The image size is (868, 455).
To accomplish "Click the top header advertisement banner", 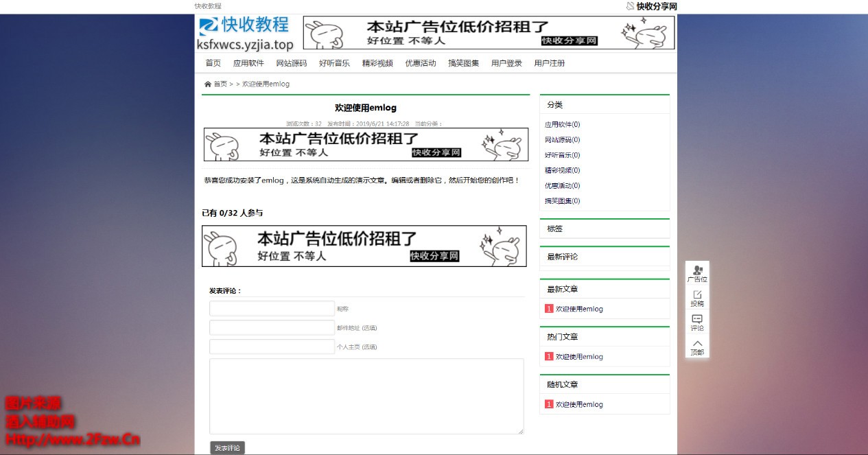I will pyautogui.click(x=489, y=33).
